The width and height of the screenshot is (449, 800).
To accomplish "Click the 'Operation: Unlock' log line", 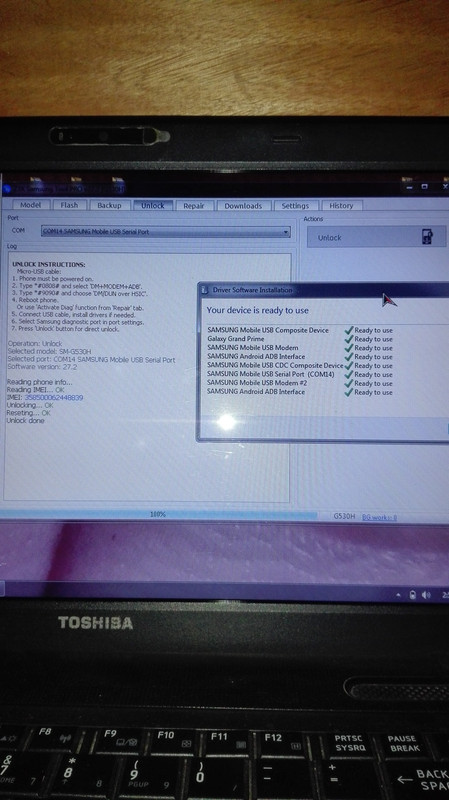I will 35,344.
